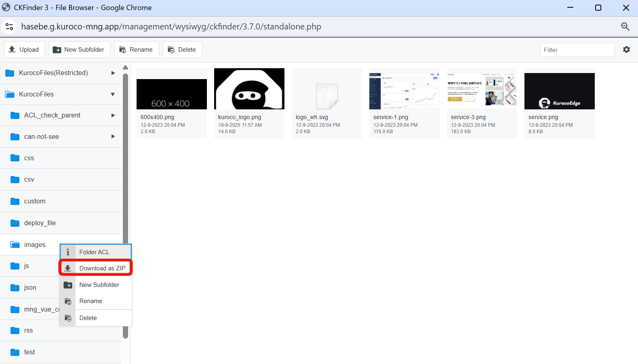The image size is (638, 364).
Task: Click the Chrome zoom magnifier icon
Action: [x=625, y=27]
